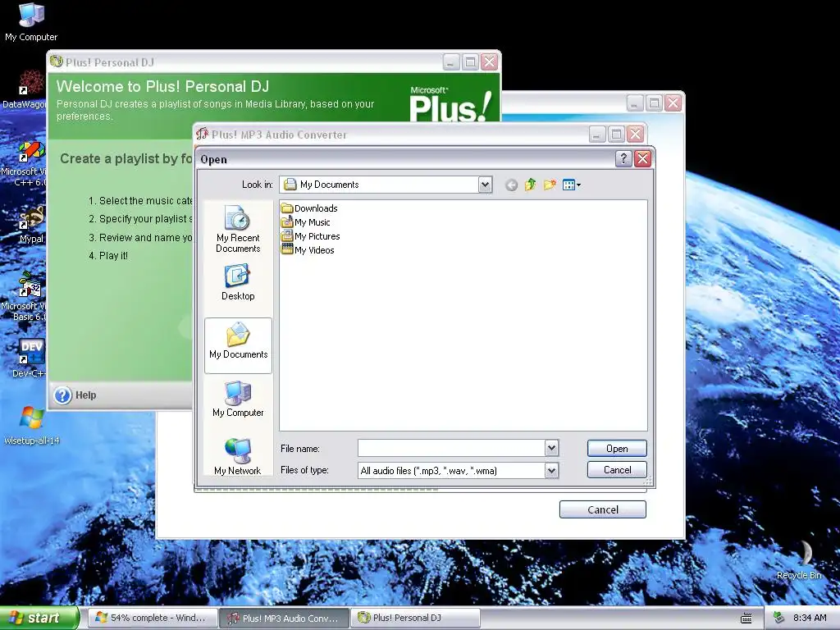Click the Recycle Bin desktop icon

click(x=799, y=559)
